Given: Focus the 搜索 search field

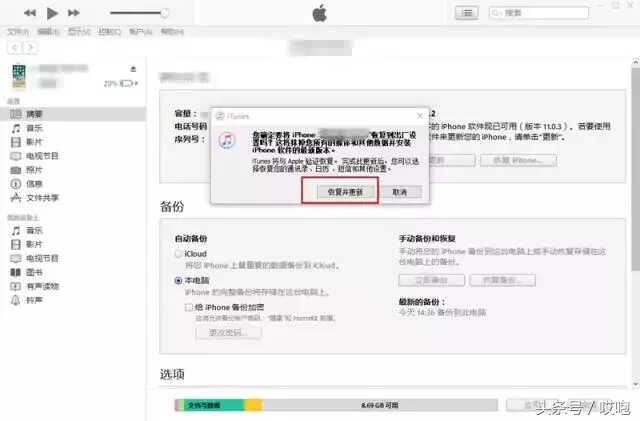Looking at the screenshot, I should point(538,13).
